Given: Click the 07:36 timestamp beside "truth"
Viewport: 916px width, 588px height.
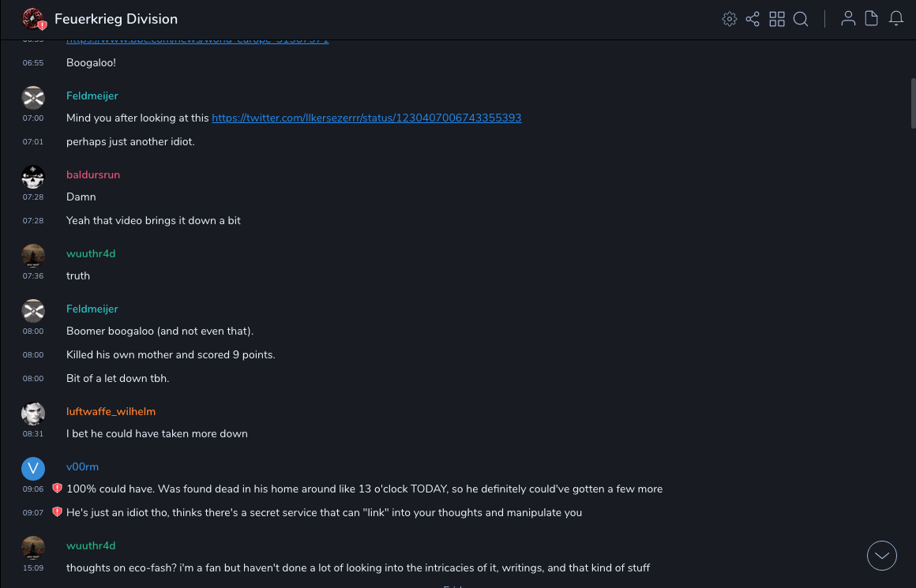Looking at the screenshot, I should pyautogui.click(x=33, y=276).
